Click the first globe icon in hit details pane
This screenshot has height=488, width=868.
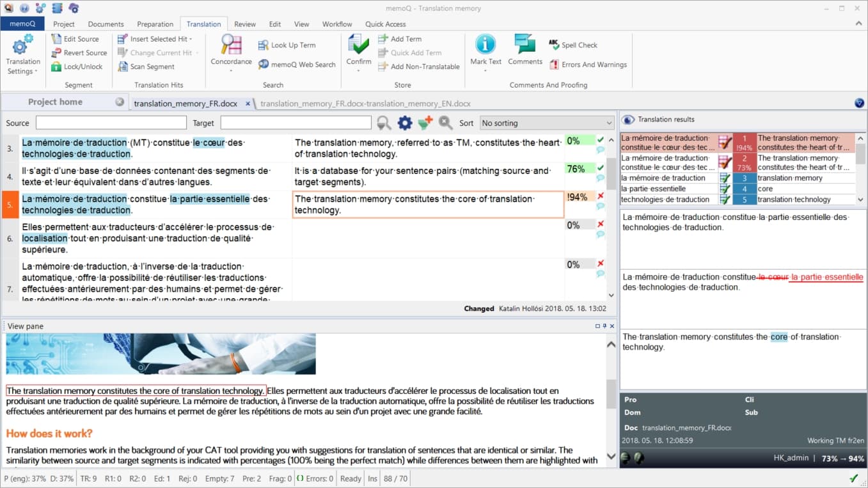(625, 457)
